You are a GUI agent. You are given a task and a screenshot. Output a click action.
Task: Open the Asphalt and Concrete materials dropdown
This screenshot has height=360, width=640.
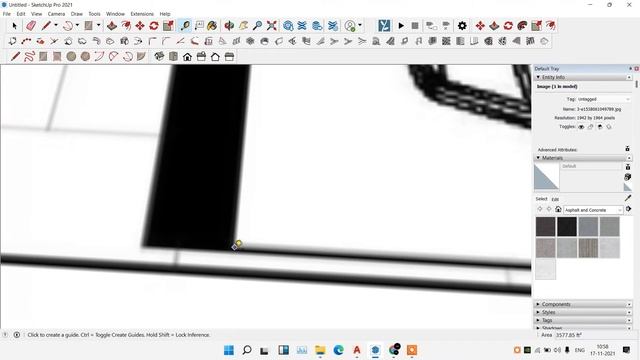click(x=593, y=210)
